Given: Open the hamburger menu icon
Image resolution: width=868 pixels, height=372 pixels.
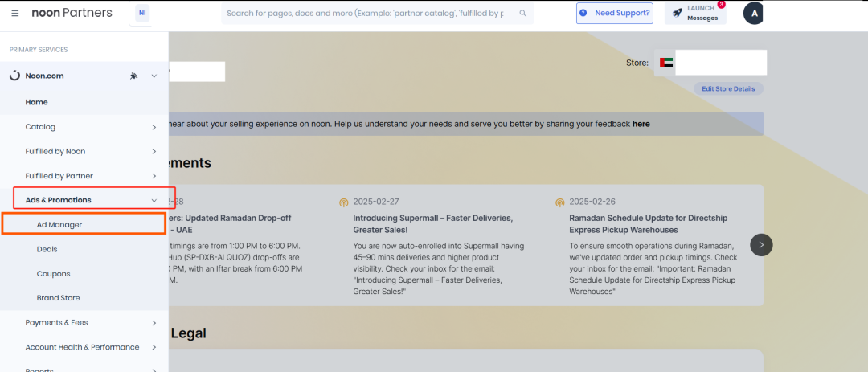Looking at the screenshot, I should [x=15, y=13].
